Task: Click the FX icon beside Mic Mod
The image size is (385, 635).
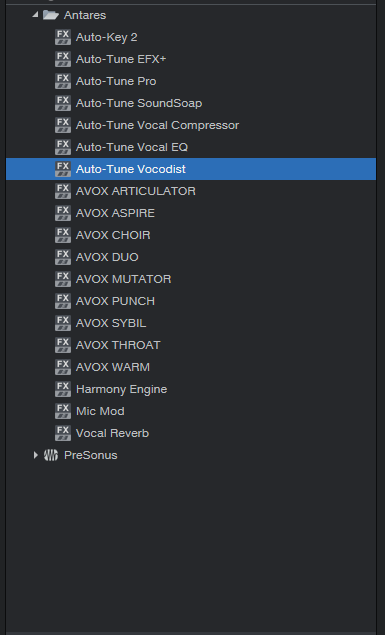Action: tap(63, 411)
